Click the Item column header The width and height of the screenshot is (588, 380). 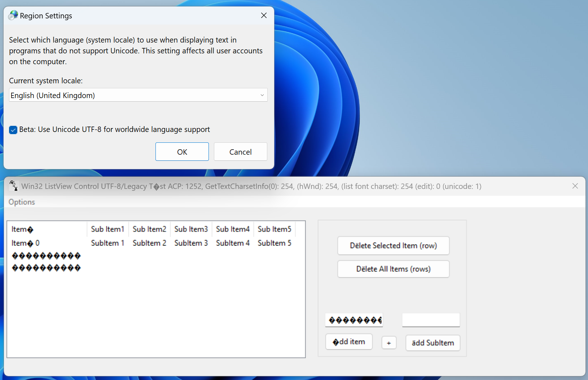tap(47, 229)
